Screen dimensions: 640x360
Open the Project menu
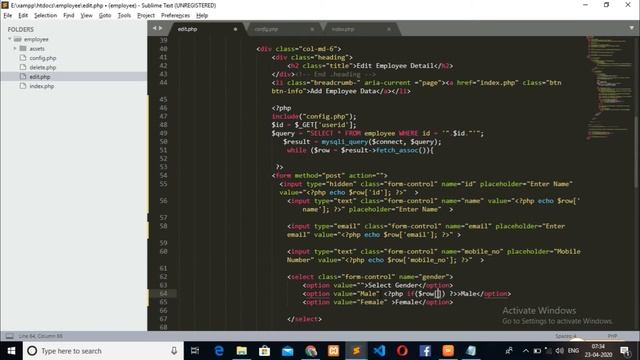pyautogui.click(x=146, y=16)
